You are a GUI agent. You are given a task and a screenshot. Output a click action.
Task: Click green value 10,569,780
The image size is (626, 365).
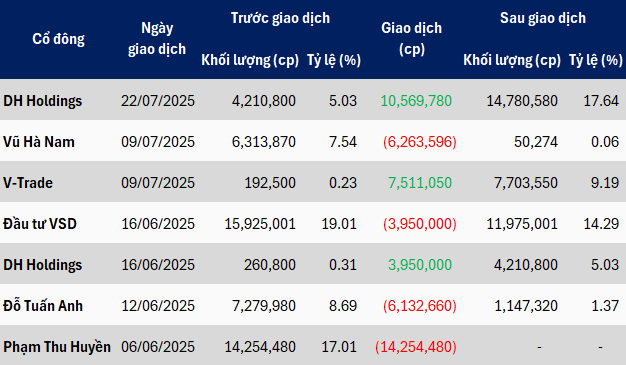tap(416, 101)
